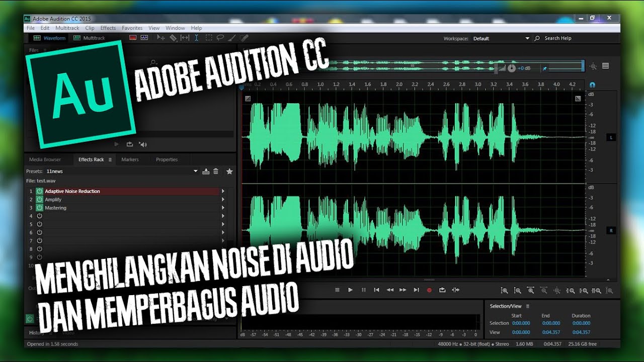This screenshot has width=644, height=362.
Task: Show the Spectral Frequency Display
Action: 133,38
